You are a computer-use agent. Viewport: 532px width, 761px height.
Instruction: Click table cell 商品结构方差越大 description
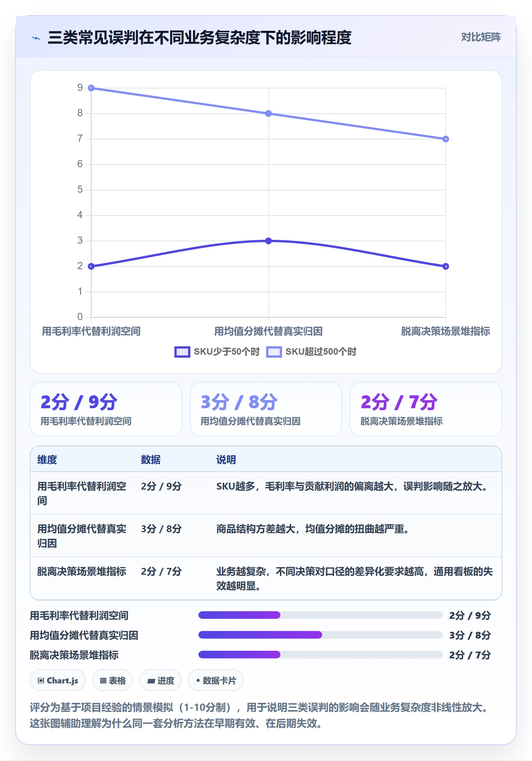click(x=313, y=529)
